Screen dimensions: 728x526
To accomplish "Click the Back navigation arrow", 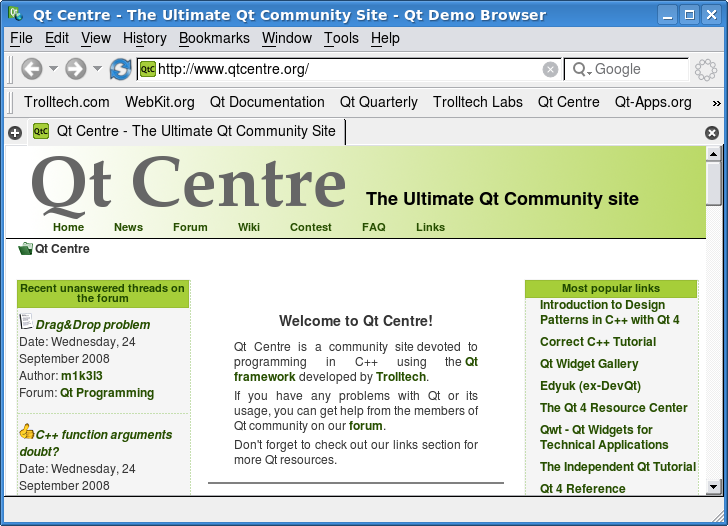I will [x=32, y=69].
